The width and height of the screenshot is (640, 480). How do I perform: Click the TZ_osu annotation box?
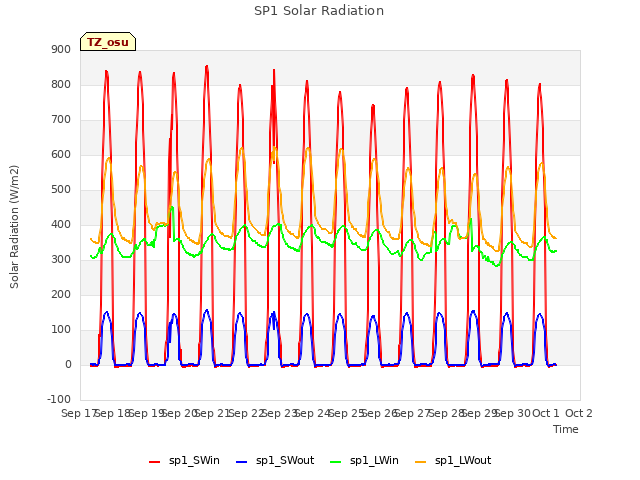108,42
